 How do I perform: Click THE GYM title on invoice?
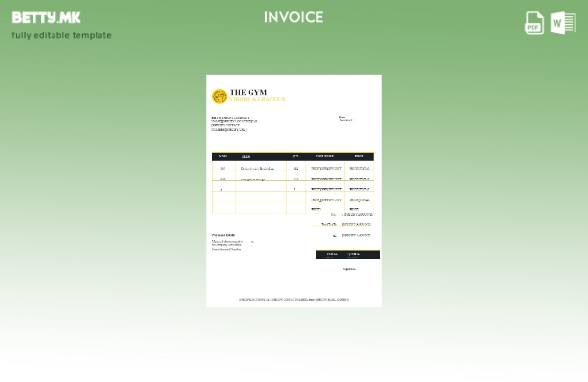(x=249, y=92)
